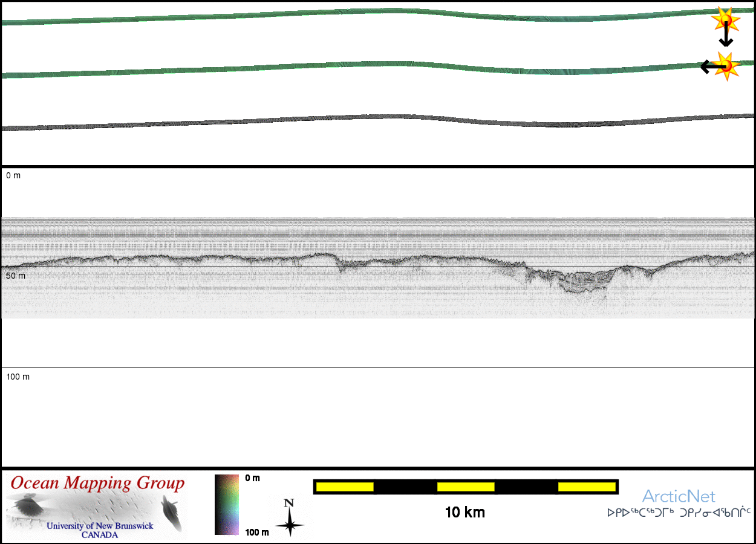The height and width of the screenshot is (544, 756).
Task: Click the lower starburst marker on the middle track
Action: coord(726,65)
